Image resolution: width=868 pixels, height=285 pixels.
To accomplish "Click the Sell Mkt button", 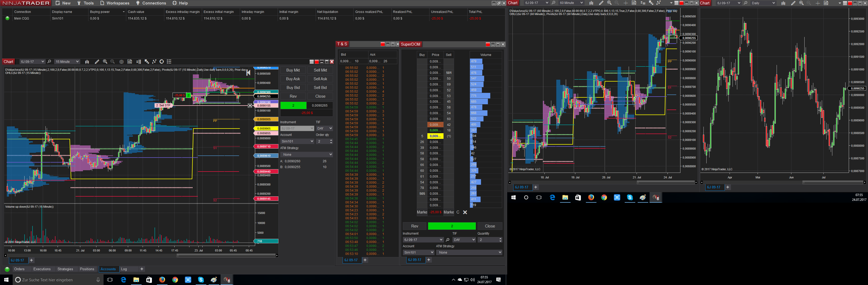I will coord(320,70).
